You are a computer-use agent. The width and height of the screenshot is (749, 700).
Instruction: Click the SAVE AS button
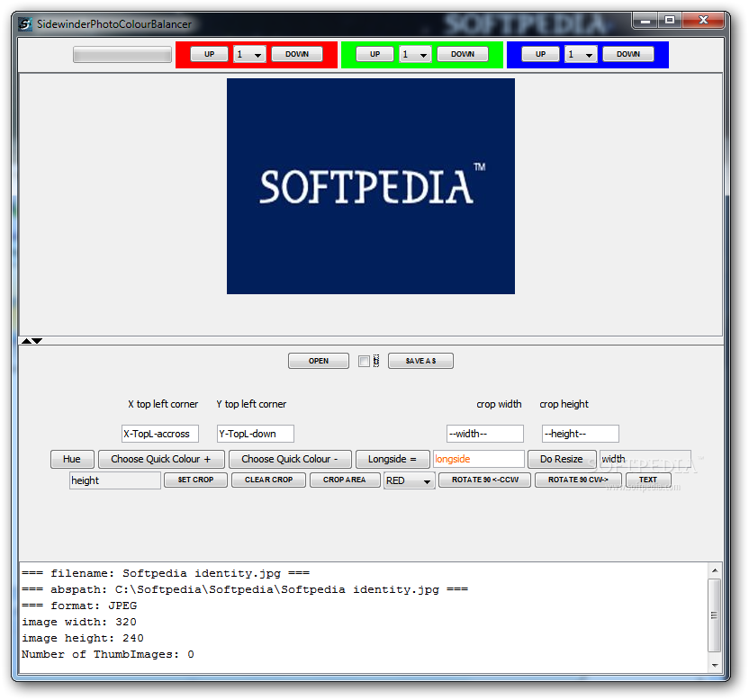tap(420, 361)
